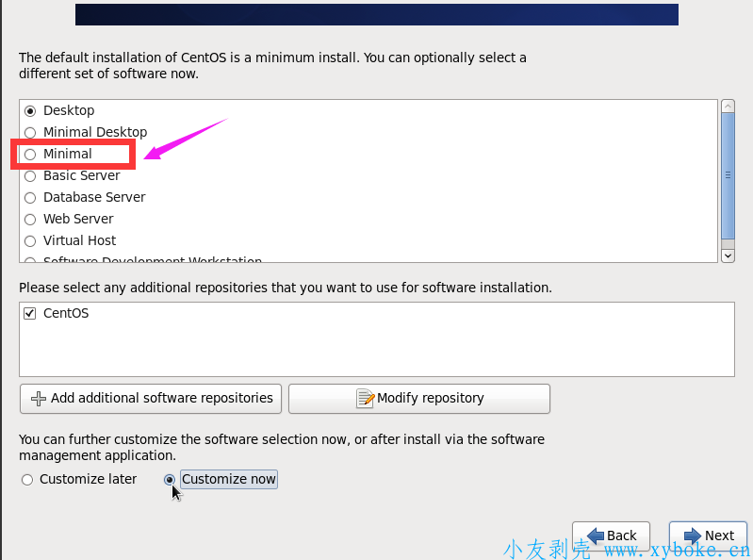
Task: Click the CentOS repository list entry
Action: pos(66,313)
